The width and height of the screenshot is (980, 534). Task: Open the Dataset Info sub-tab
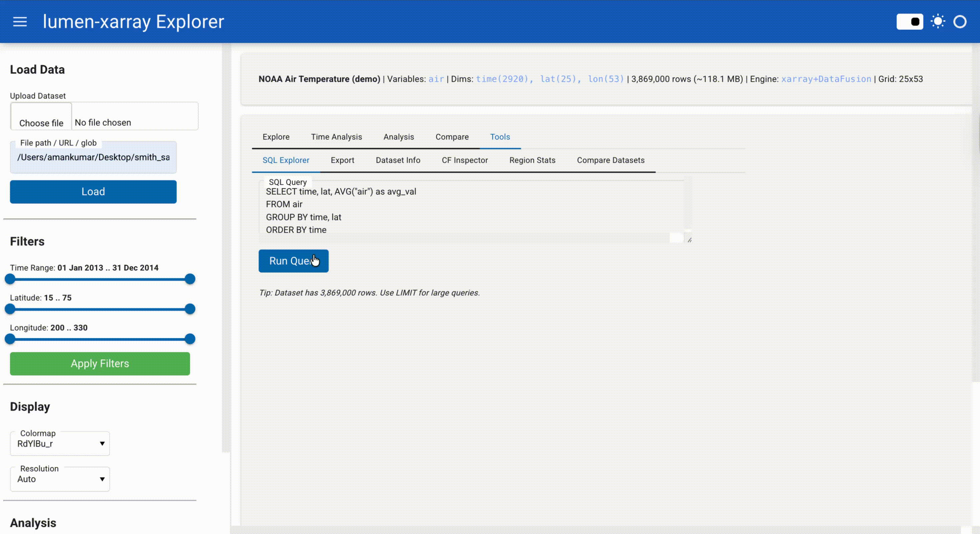pyautogui.click(x=398, y=161)
